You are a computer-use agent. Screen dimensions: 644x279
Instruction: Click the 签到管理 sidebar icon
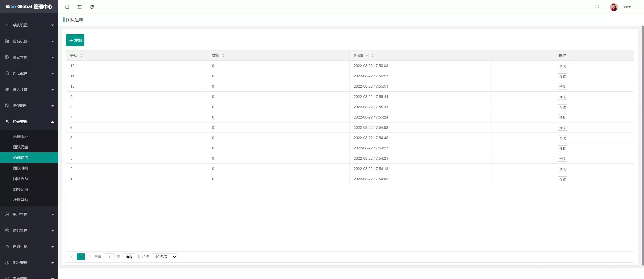pos(7,57)
